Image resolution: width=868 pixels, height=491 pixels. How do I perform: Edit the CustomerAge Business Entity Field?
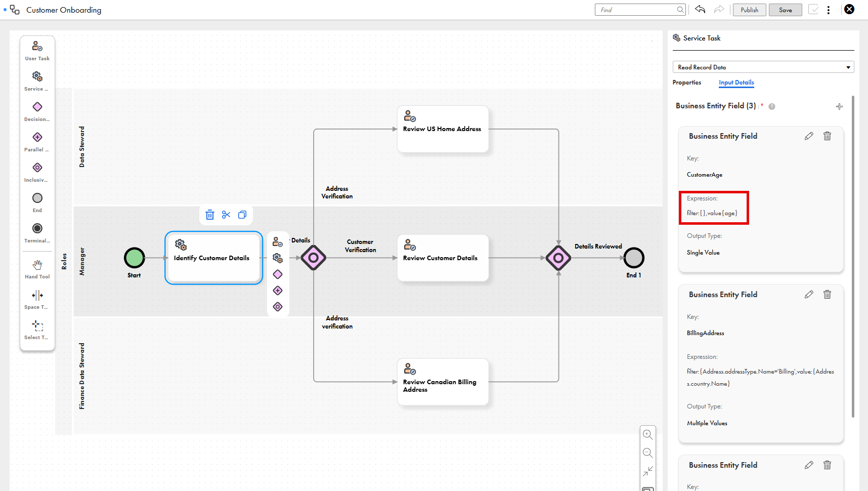809,136
